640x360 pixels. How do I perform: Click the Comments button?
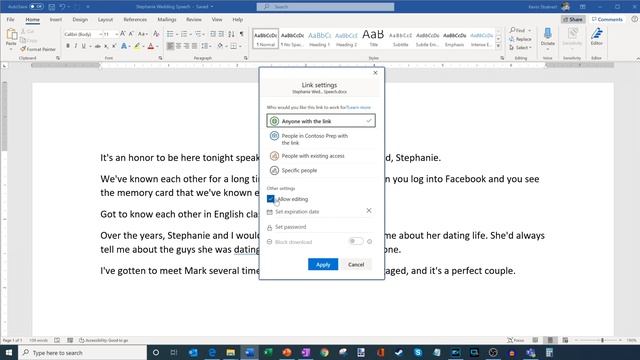(x=607, y=19)
